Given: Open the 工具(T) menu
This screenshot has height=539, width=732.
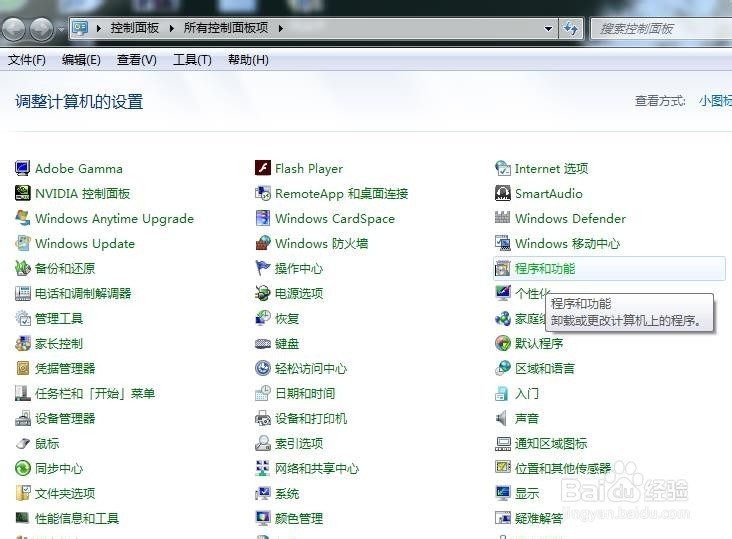Looking at the screenshot, I should point(192,60).
